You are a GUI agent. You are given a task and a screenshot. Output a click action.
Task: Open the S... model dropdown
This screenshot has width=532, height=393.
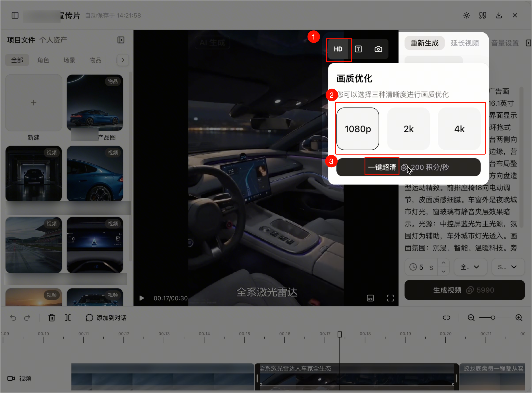tap(508, 267)
